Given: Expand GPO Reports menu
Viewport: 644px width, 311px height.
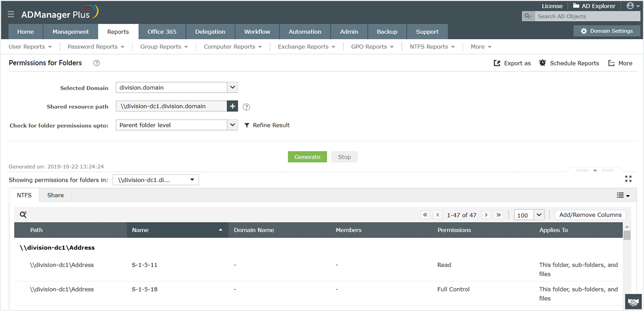Looking at the screenshot, I should tap(372, 47).
